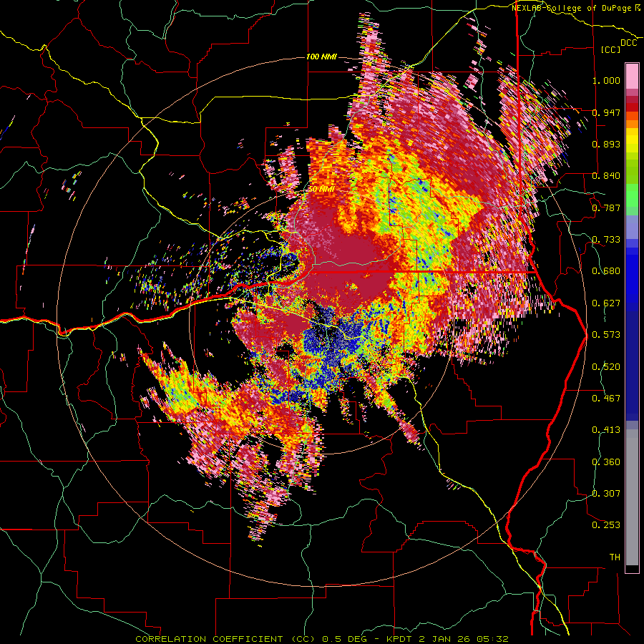Select the gray swatch near 0.307
Image resolution: width=644 pixels, height=644 pixels.
pos(632,497)
